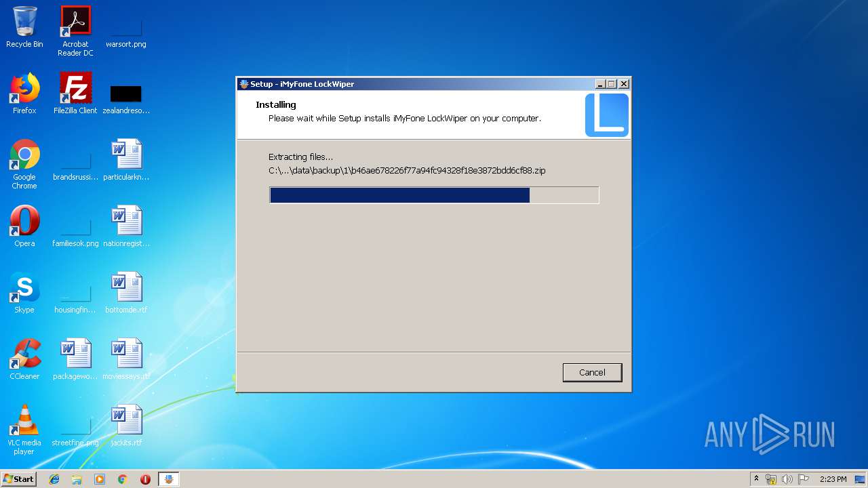This screenshot has height=488, width=868.
Task: Click Show desktop button in taskbar corner
Action: [861, 479]
